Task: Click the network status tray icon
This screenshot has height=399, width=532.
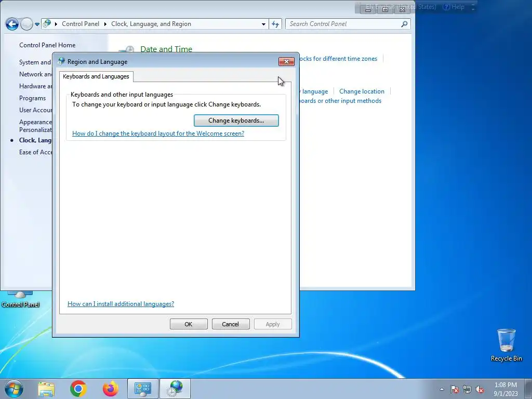Action: [467, 389]
